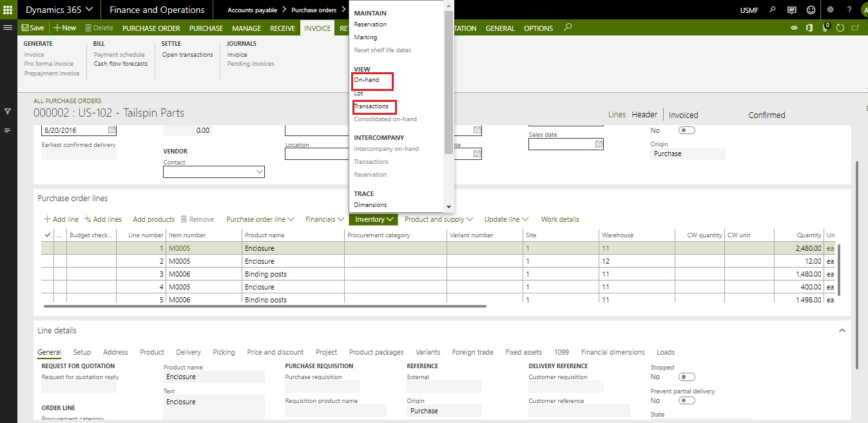Tick the select-all checkmark column header

47,235
